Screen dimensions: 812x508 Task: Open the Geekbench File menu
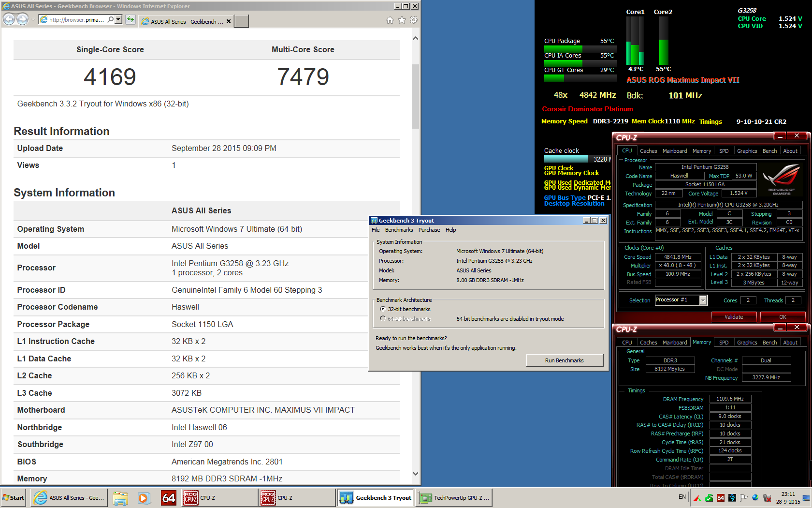click(376, 230)
